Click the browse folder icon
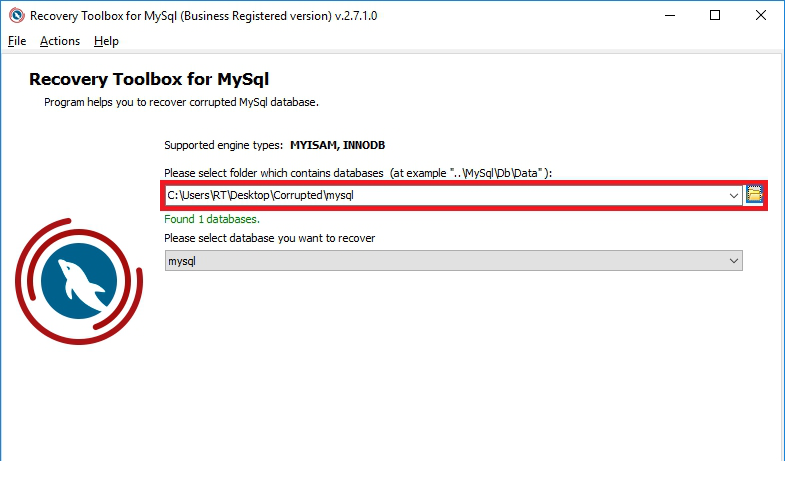Screen dimensions: 785x479 [x=754, y=195]
